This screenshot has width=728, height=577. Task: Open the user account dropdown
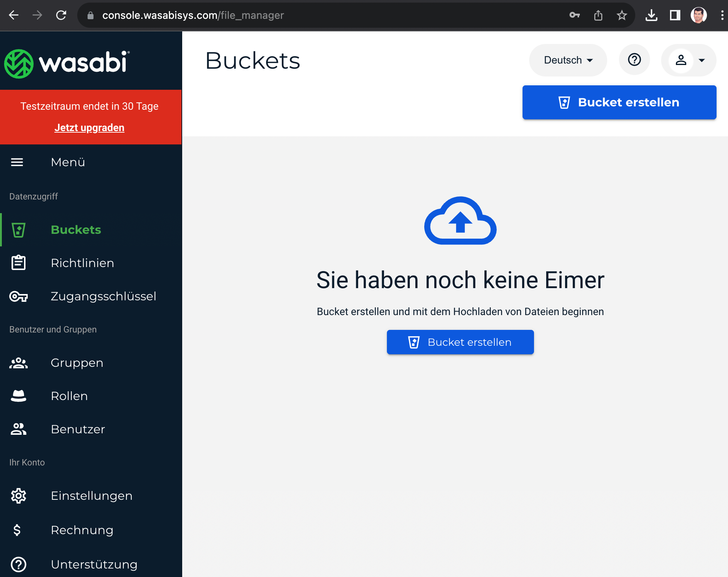689,60
